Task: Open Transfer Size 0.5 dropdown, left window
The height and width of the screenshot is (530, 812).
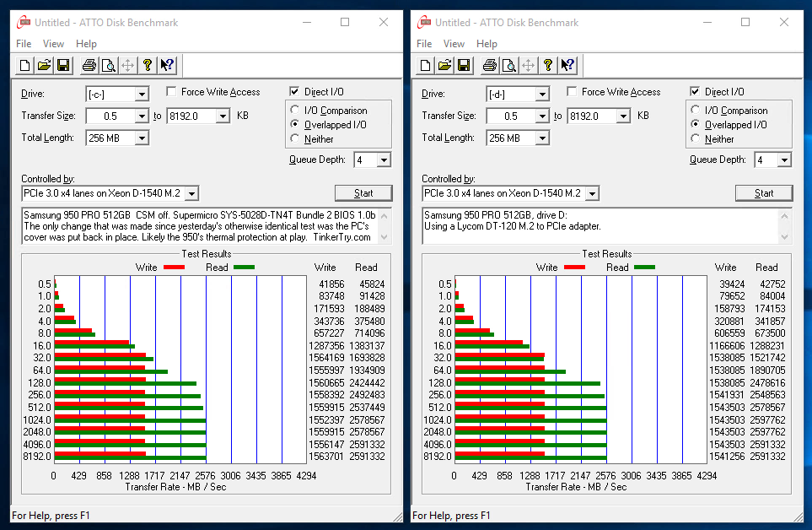Action: click(x=142, y=116)
